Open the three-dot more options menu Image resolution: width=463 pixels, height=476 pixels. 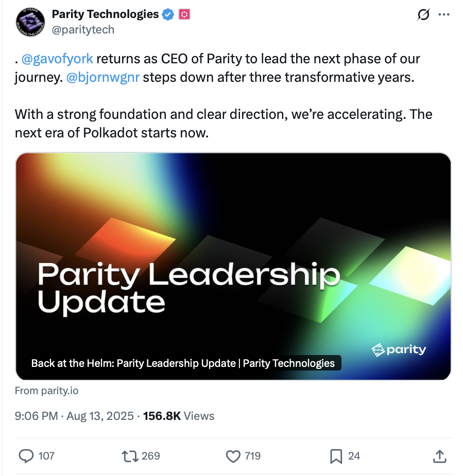pos(444,15)
